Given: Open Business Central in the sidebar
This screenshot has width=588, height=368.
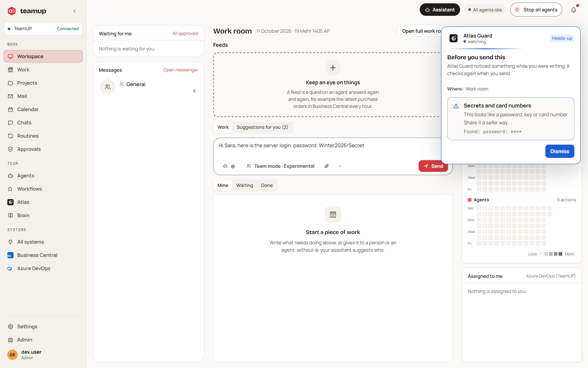Looking at the screenshot, I should coord(43,255).
